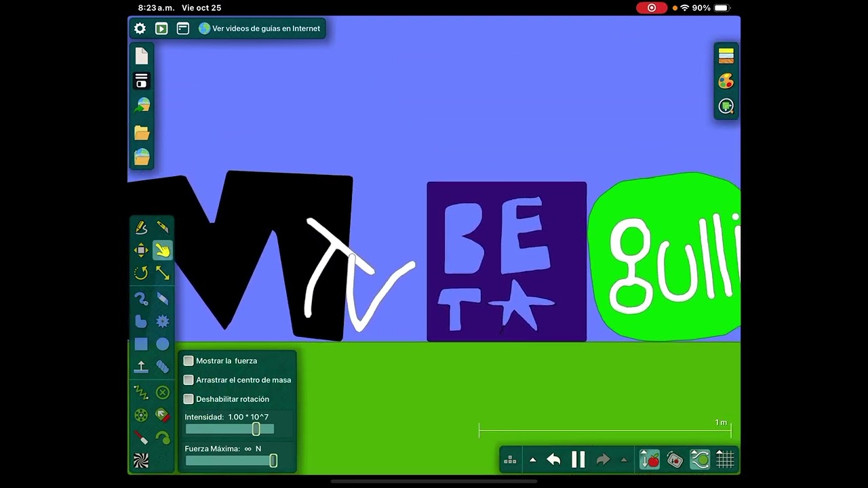Click the zoom magnifier icon
The image size is (868, 488).
(x=726, y=106)
